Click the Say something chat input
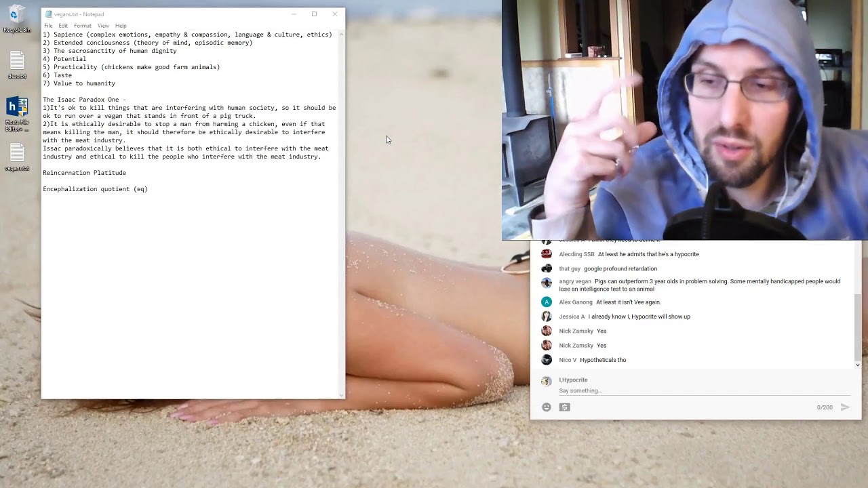868x488 pixels. coord(704,391)
